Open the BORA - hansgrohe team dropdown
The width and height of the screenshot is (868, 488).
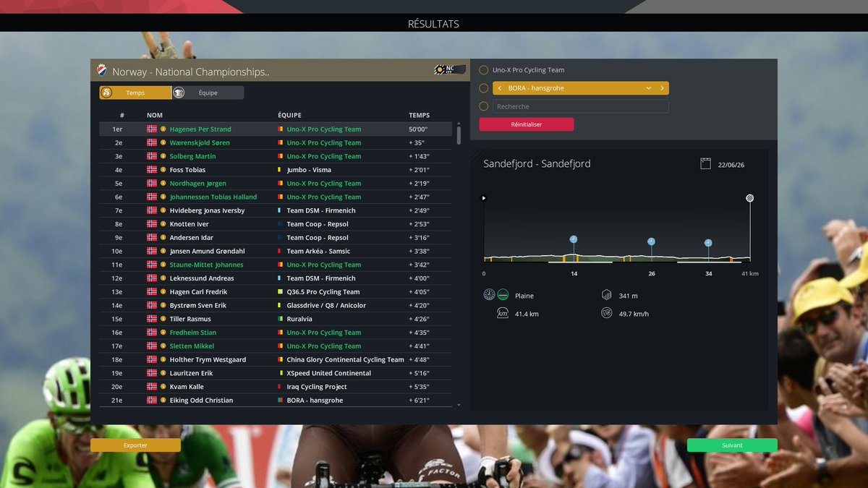(649, 88)
